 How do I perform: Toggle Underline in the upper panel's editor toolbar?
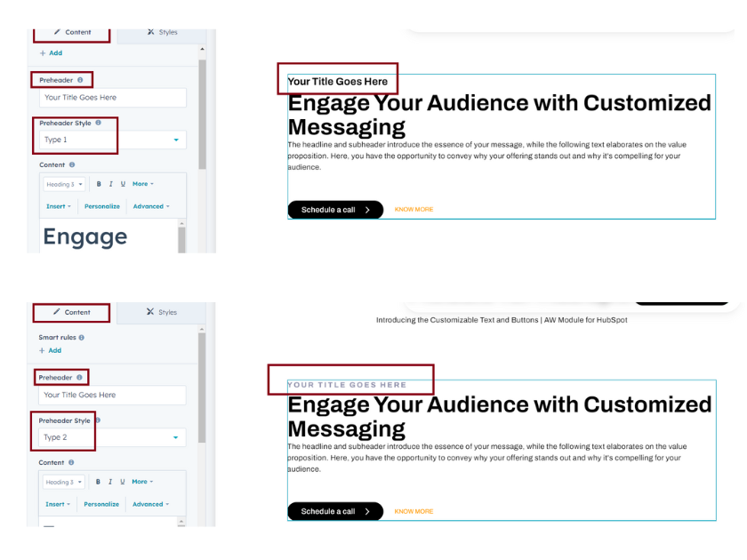click(x=123, y=184)
